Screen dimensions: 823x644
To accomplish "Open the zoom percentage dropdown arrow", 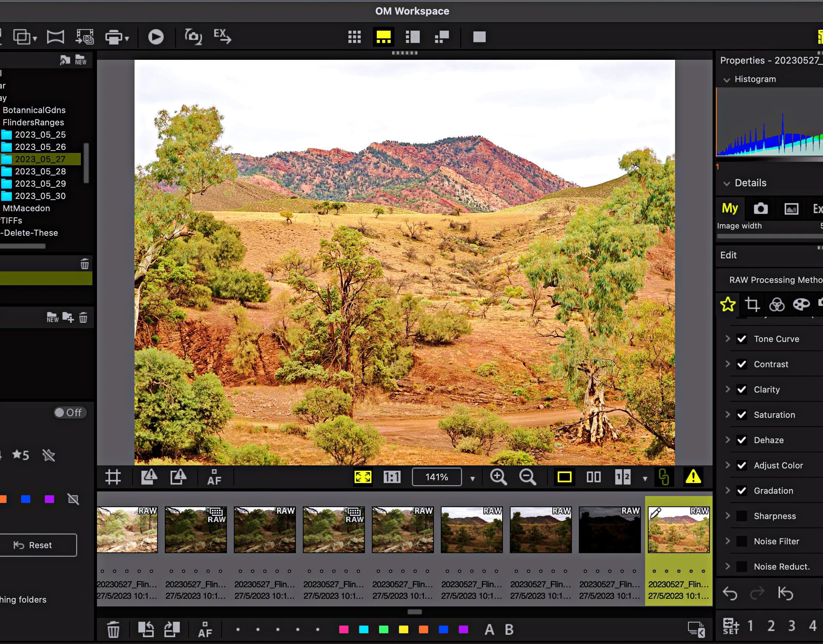I will coord(472,478).
